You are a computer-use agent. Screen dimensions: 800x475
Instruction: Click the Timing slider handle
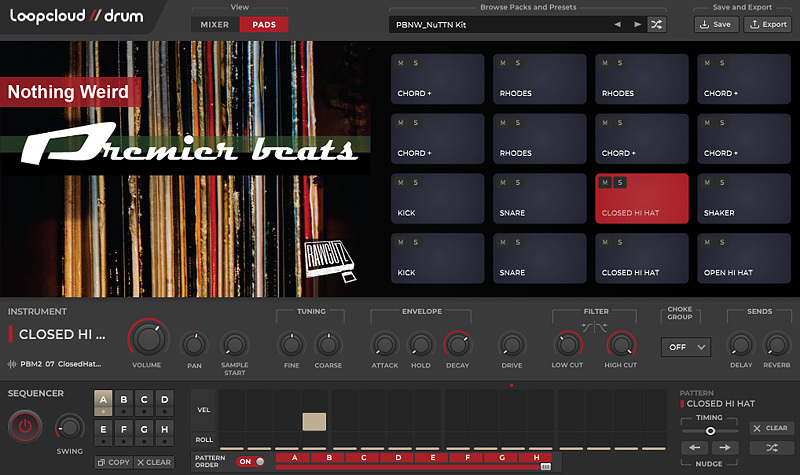[x=710, y=430]
